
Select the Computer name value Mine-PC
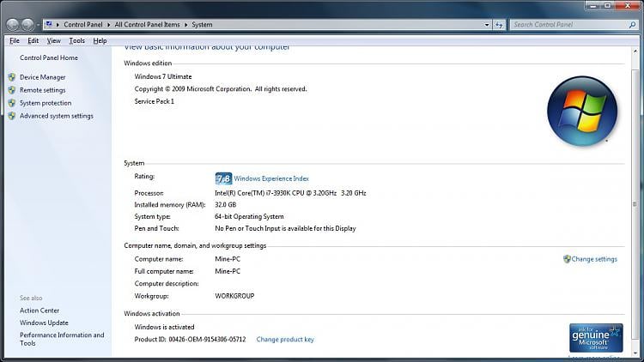tap(228, 259)
